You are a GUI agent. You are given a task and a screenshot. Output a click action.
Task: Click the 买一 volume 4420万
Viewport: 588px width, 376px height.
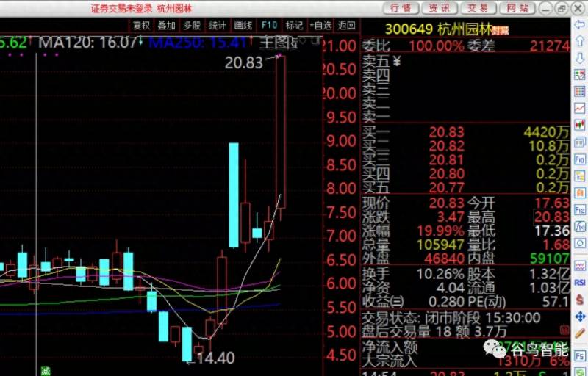546,132
